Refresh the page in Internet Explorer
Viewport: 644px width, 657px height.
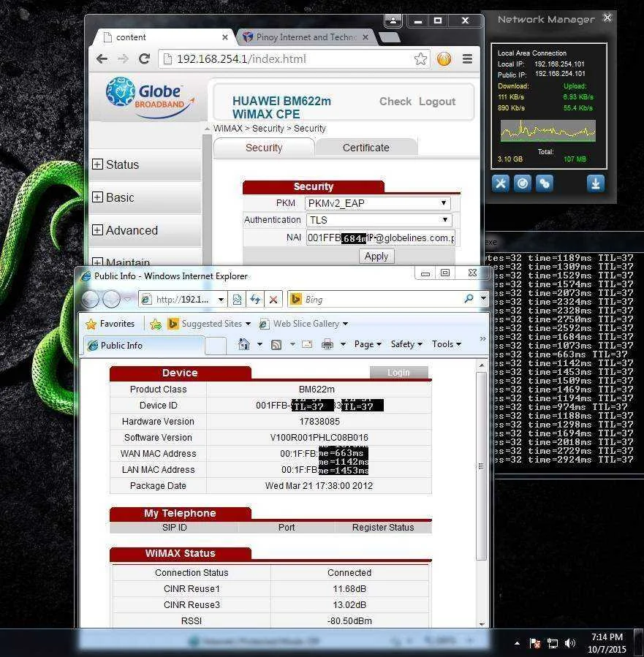tap(255, 300)
